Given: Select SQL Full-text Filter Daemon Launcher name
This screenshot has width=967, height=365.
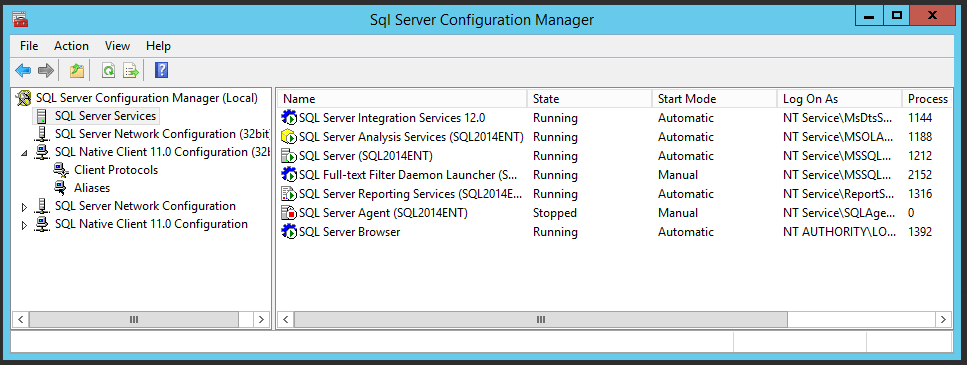Looking at the screenshot, I should [x=408, y=175].
